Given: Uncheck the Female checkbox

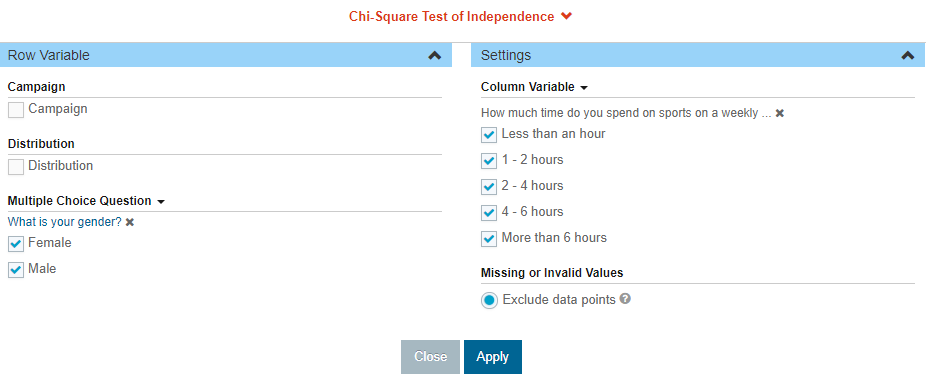Looking at the screenshot, I should (x=16, y=244).
